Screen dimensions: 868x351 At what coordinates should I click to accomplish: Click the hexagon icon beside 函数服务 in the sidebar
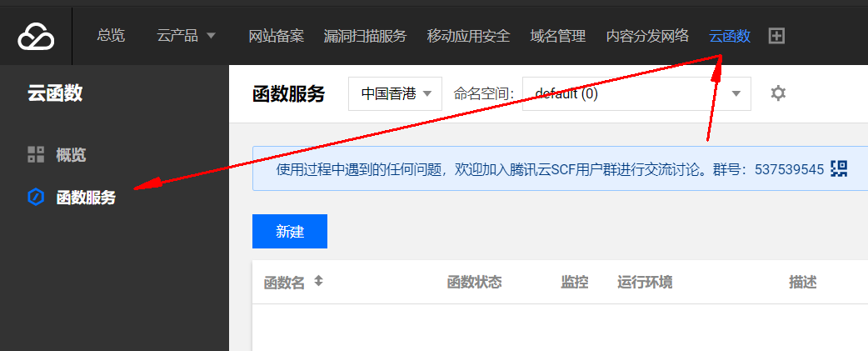pos(36,198)
